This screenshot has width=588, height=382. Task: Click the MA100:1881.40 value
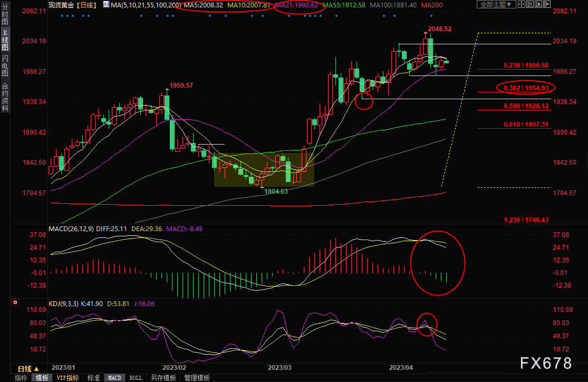coord(393,5)
